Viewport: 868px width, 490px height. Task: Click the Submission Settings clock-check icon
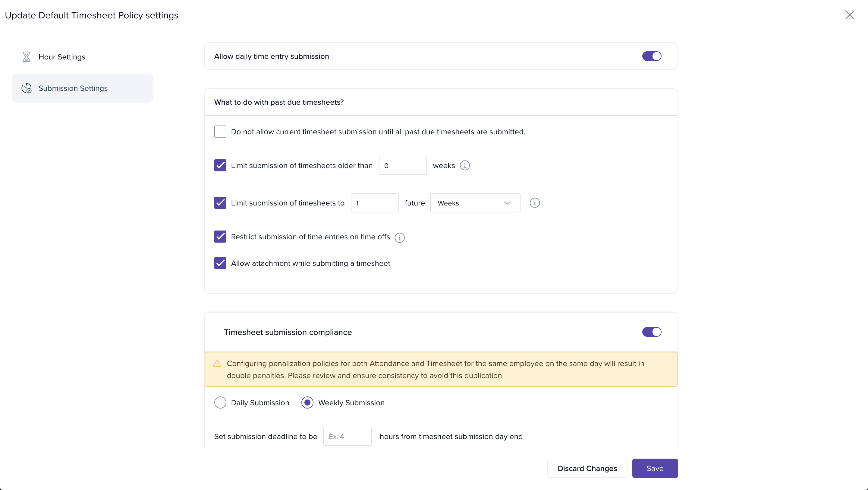[26, 88]
